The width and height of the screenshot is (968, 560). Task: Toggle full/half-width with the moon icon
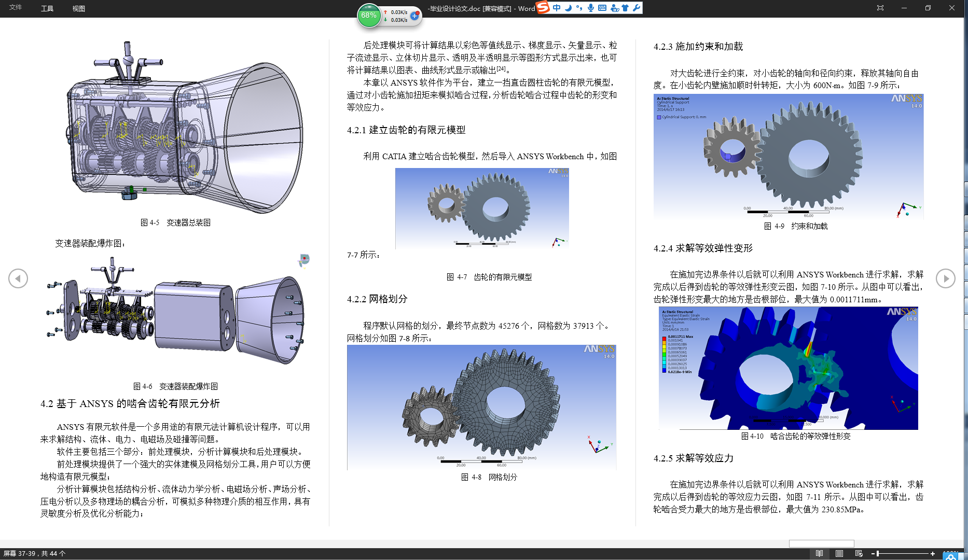coord(568,8)
